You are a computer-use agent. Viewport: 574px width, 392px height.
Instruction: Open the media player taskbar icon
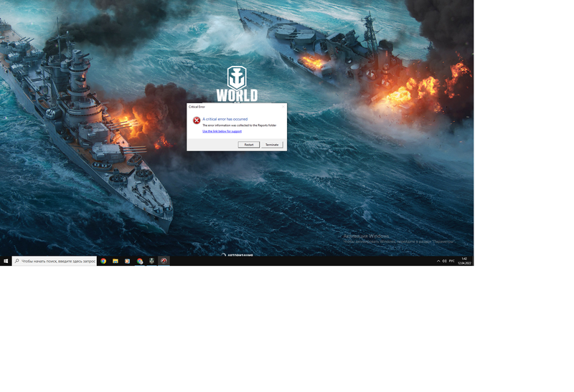point(128,261)
